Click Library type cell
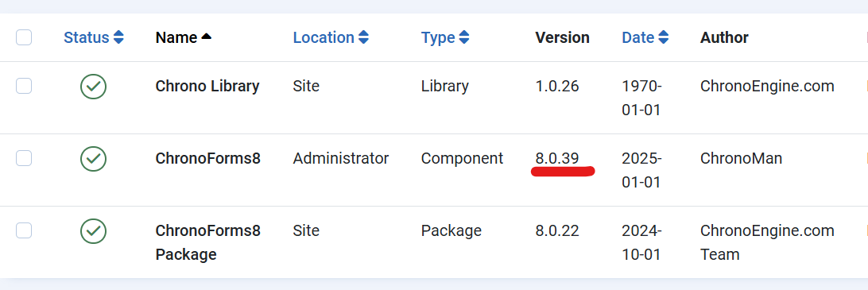 444,87
